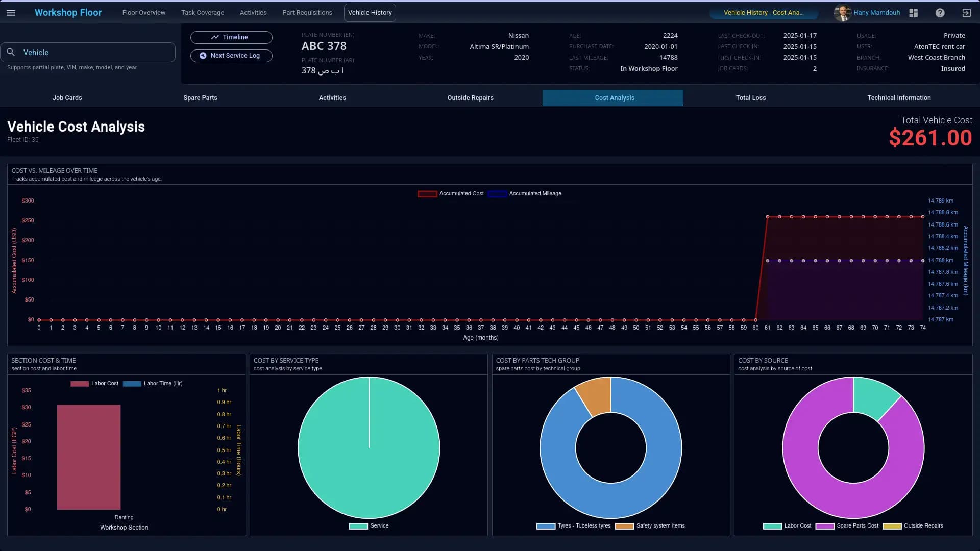
Task: Go to the Floor Overview menu item
Action: 143,13
